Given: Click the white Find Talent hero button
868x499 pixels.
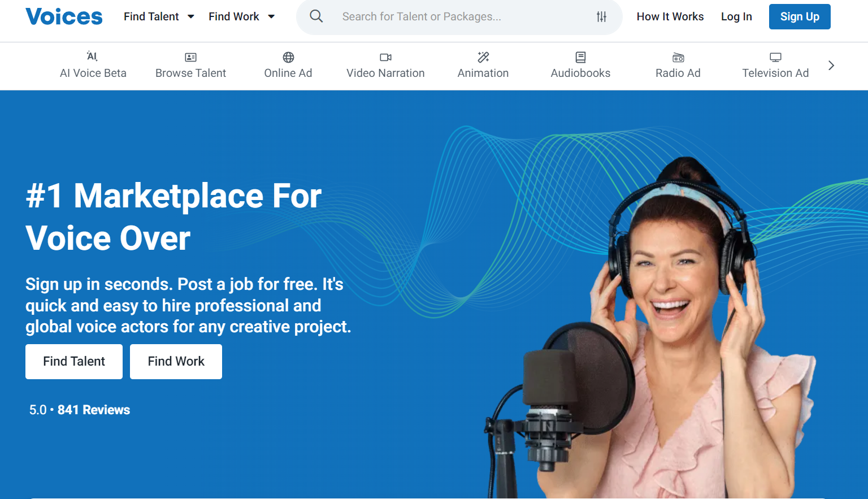Looking at the screenshot, I should click(x=74, y=362).
